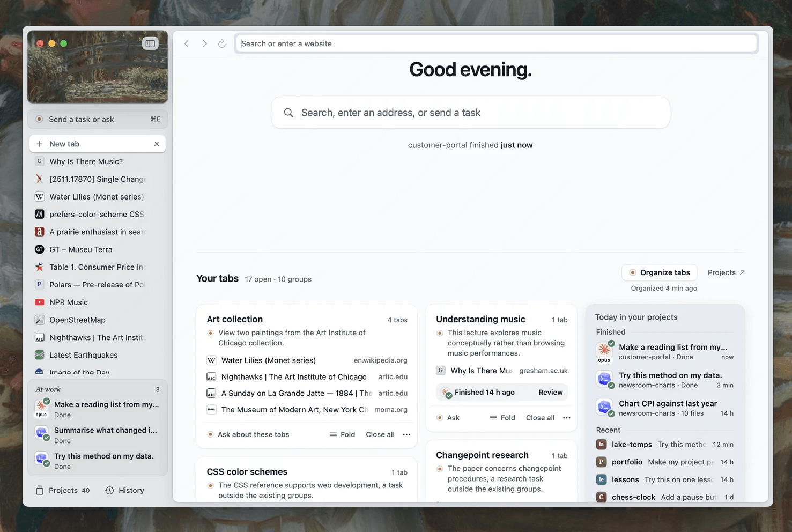Click the lake-temps project icon
Viewport: 792px width, 532px height.
[x=602, y=444]
